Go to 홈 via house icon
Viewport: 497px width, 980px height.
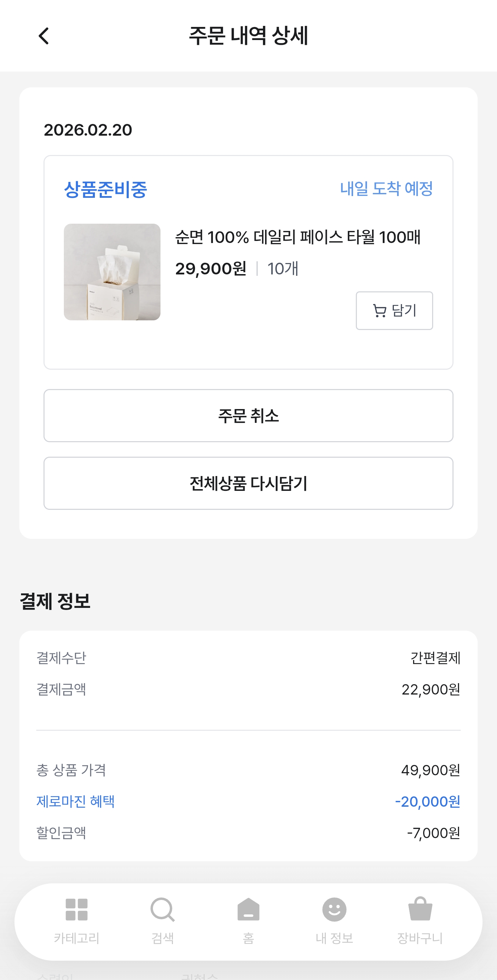coord(248,910)
